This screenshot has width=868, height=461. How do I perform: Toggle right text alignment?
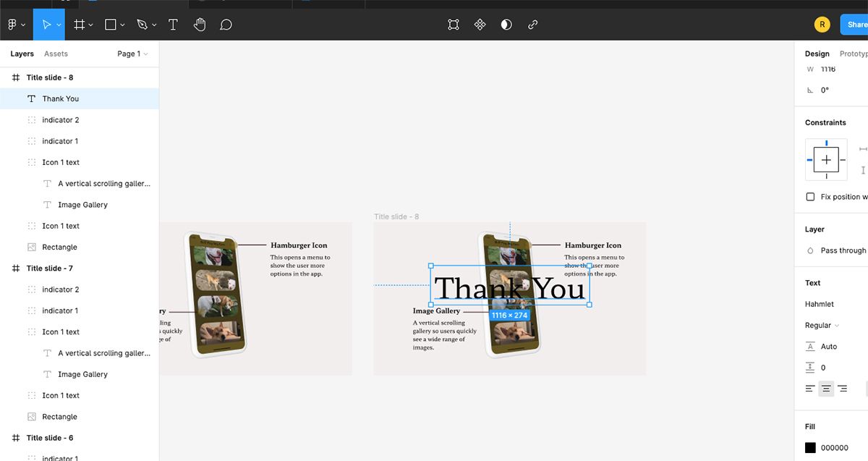[x=842, y=389]
